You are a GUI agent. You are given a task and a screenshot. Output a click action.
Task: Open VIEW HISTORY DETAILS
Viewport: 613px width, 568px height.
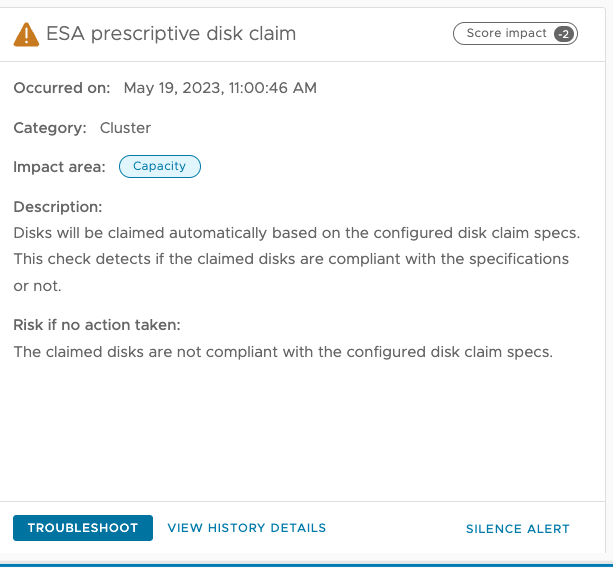point(246,528)
